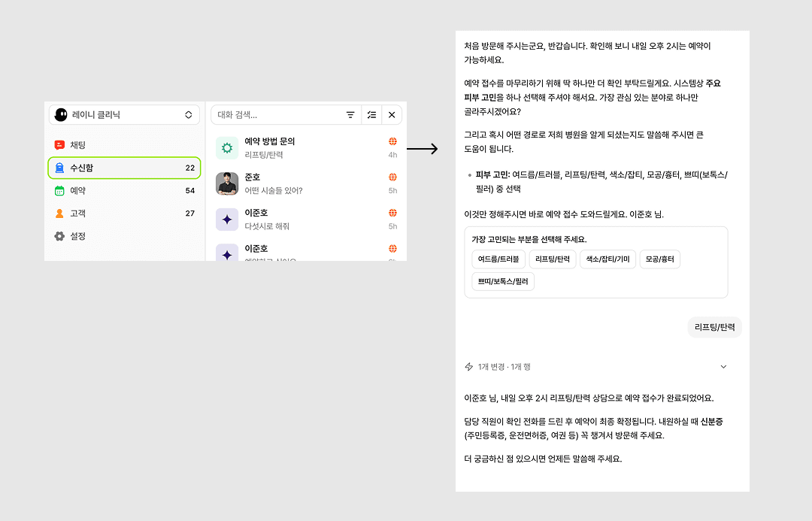Image resolution: width=812 pixels, height=521 pixels.
Task: Choose the 여드름/트러블 option
Action: click(x=498, y=259)
